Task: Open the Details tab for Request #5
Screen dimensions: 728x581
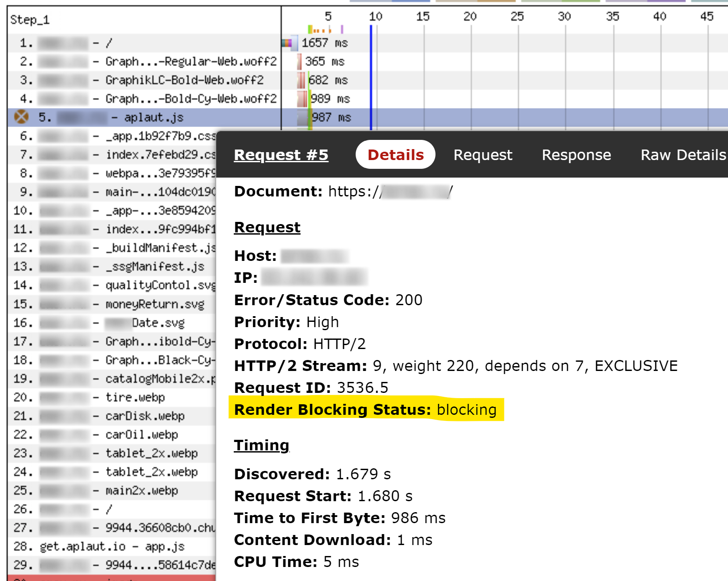Action: [x=395, y=155]
